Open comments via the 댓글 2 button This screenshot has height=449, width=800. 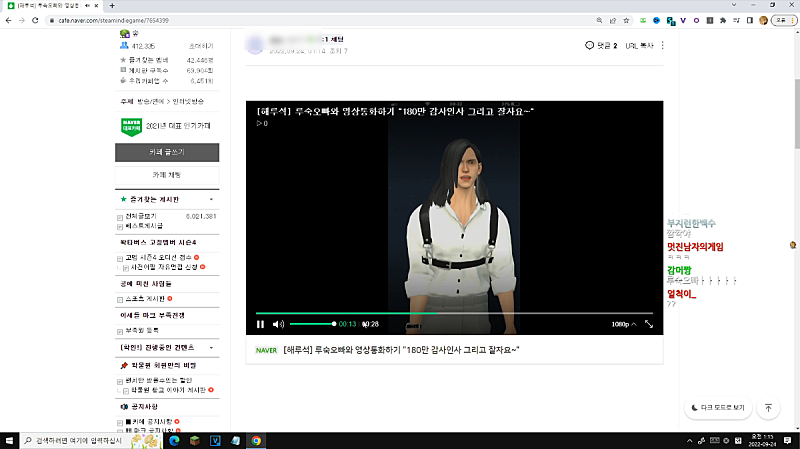tap(601, 45)
